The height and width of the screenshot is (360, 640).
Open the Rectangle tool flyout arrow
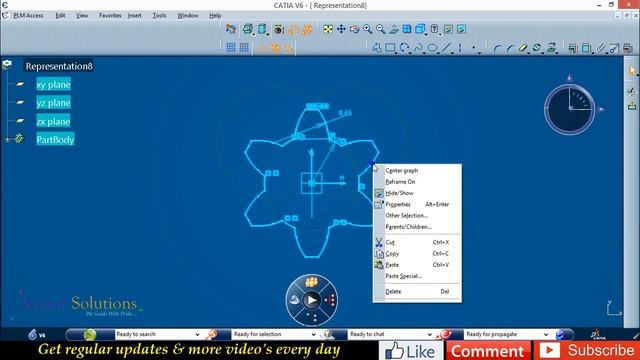(x=396, y=53)
